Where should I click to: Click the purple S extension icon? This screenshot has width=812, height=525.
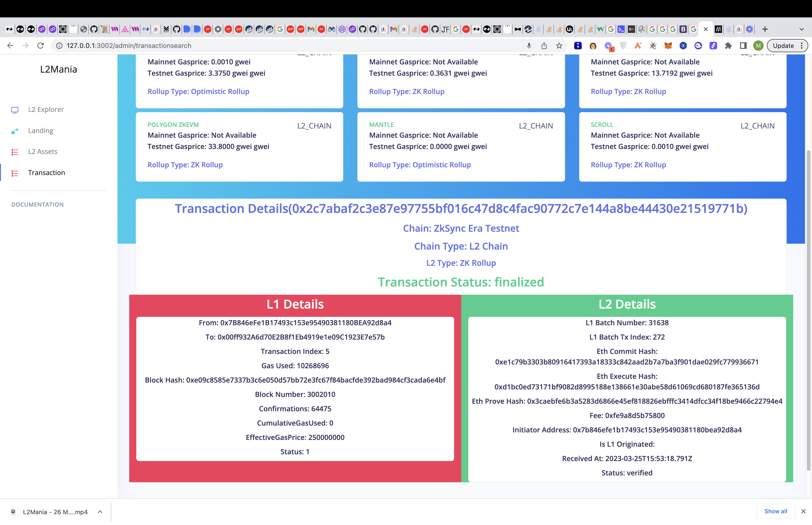coord(713,46)
